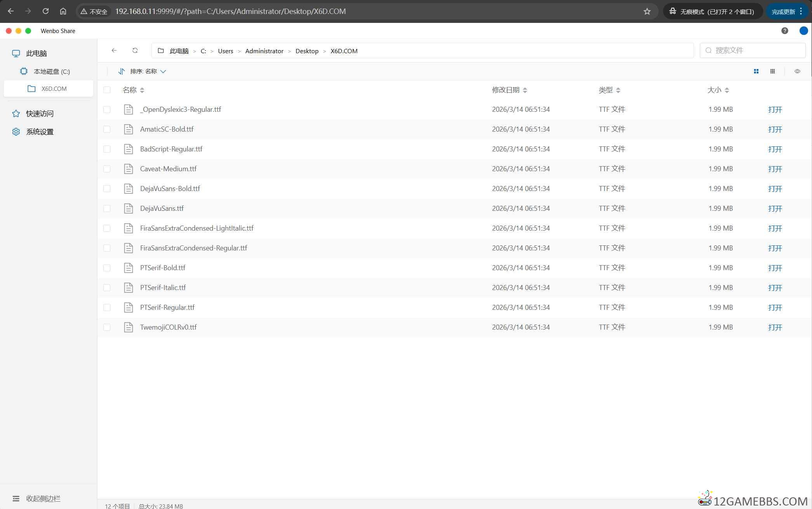Bookmark this page with the star icon
Screen dimensions: 812x509
click(x=647, y=11)
